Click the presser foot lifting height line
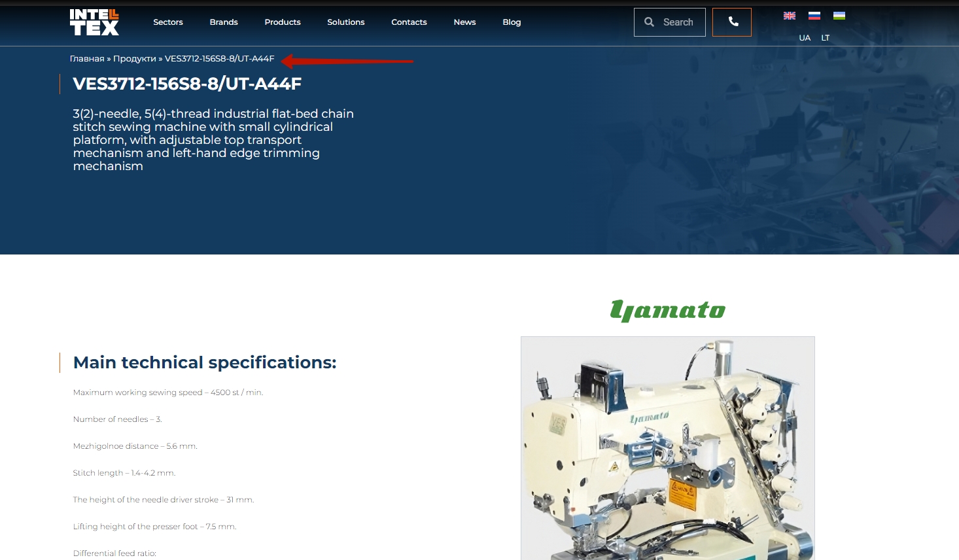 click(x=155, y=527)
